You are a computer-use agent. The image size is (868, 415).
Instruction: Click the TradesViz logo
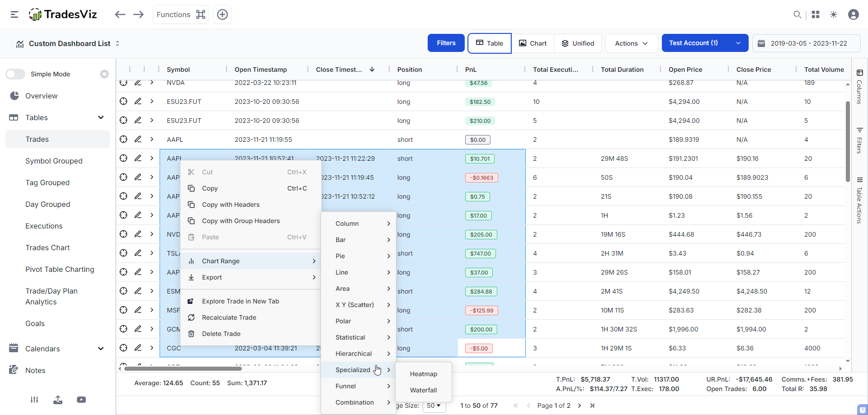[63, 14]
